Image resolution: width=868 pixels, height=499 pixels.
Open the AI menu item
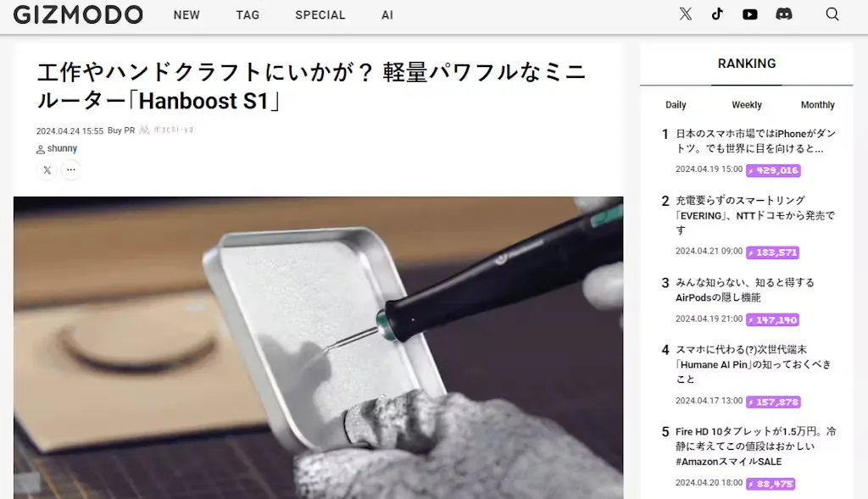pos(387,15)
